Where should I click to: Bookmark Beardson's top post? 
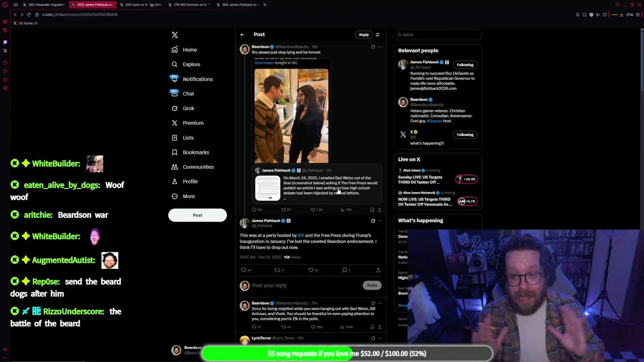point(372,210)
